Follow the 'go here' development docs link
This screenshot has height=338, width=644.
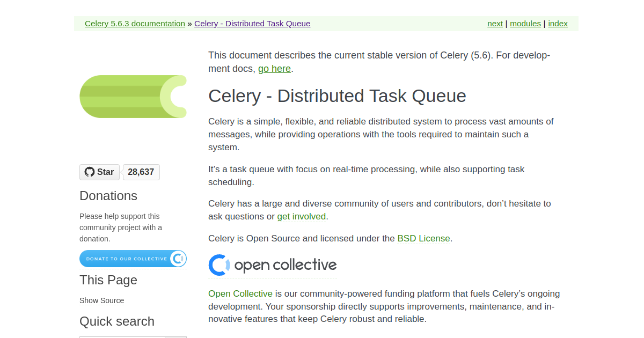(274, 69)
